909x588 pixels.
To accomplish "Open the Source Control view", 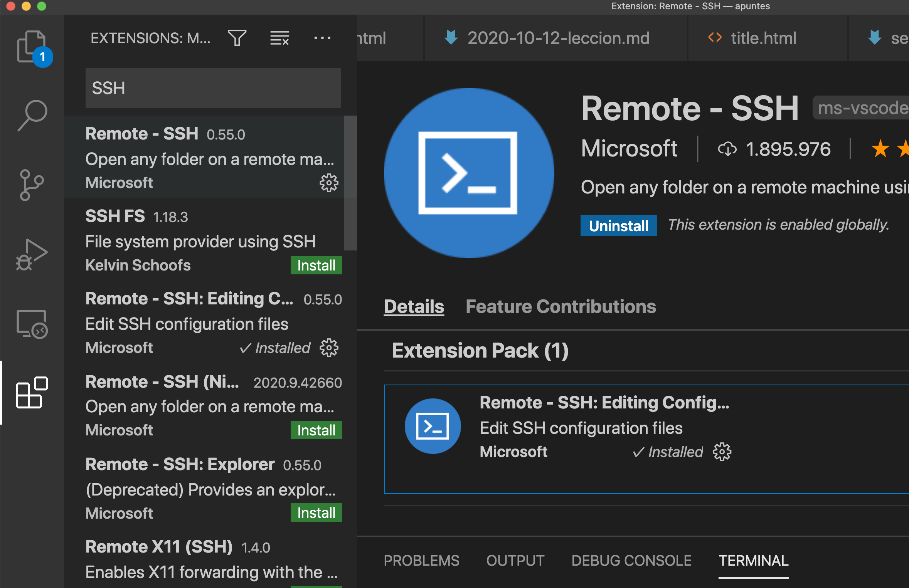I will click(x=32, y=185).
